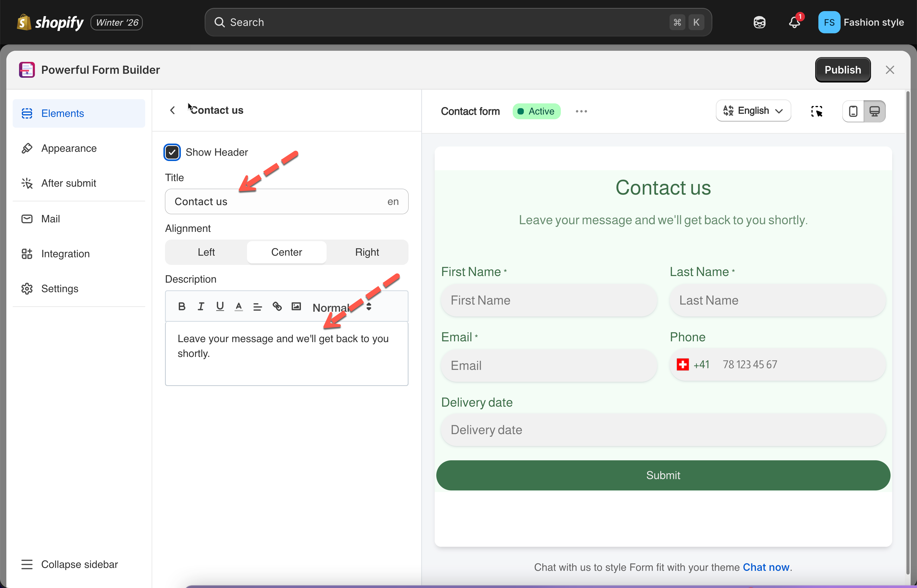
Task: Click the insert image icon
Action: click(x=296, y=306)
